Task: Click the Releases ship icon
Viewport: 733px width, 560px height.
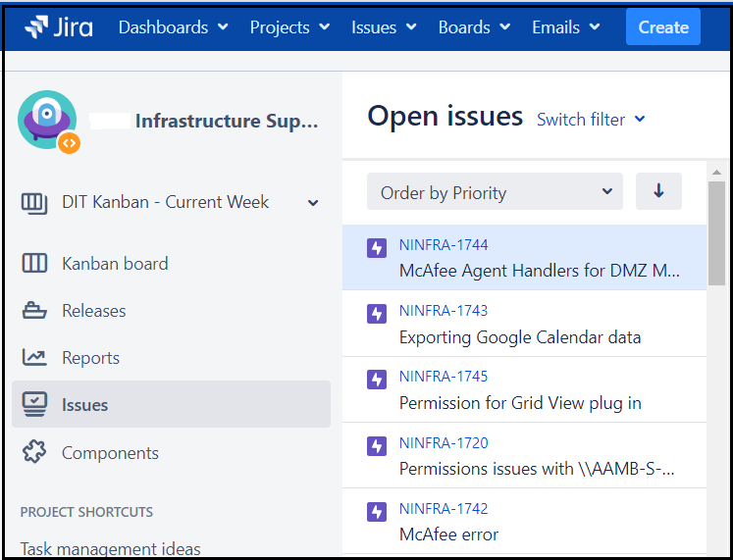Action: (x=34, y=311)
